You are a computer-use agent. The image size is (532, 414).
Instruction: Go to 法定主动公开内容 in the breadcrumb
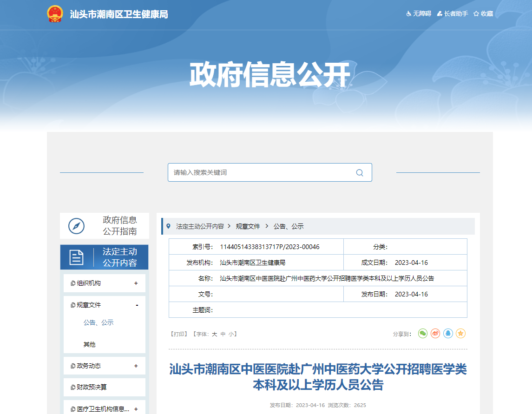tap(200, 226)
